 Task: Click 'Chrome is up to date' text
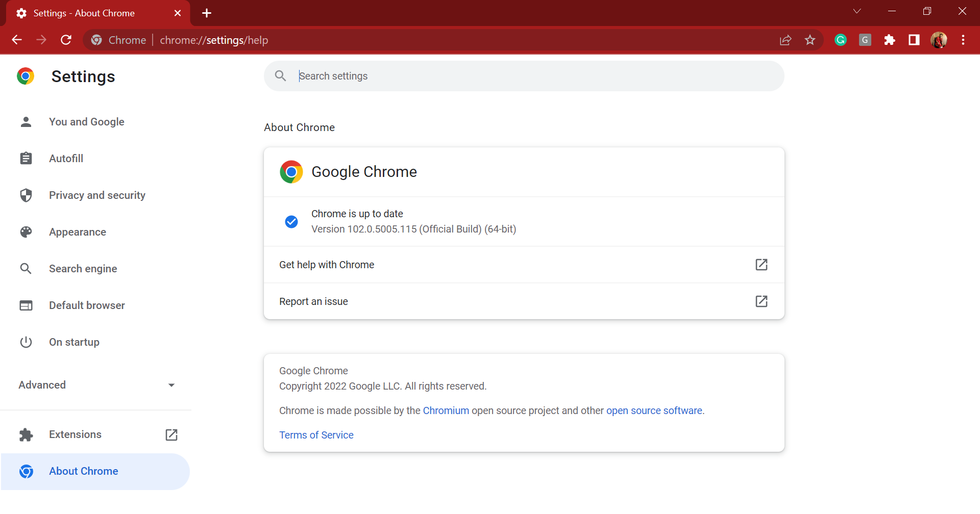pos(357,214)
